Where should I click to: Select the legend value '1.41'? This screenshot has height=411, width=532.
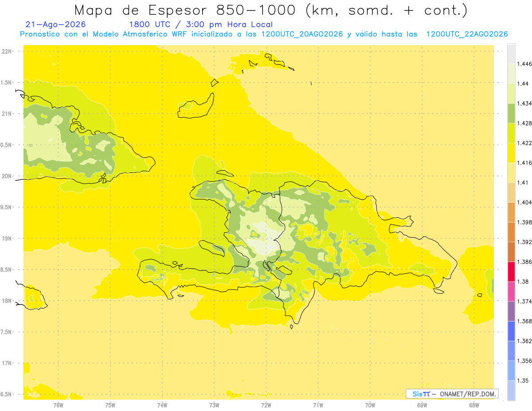[x=523, y=183]
